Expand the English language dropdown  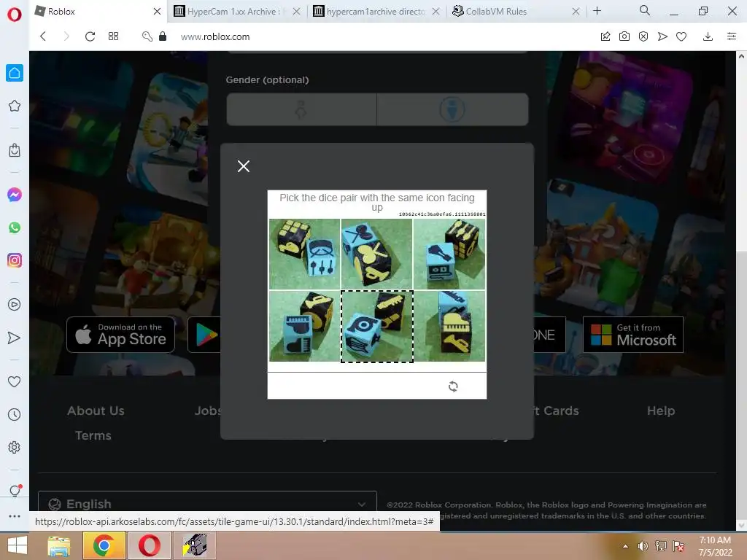point(208,503)
